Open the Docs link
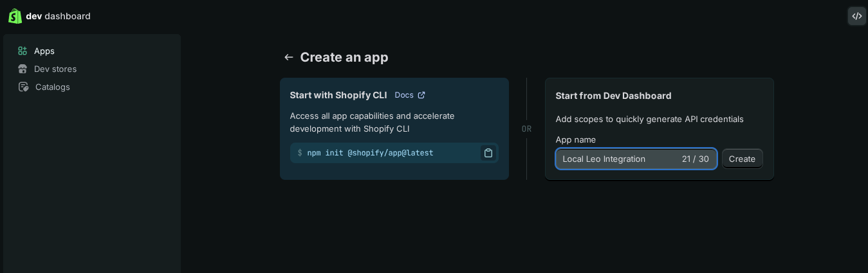Image resolution: width=868 pixels, height=273 pixels. click(410, 95)
